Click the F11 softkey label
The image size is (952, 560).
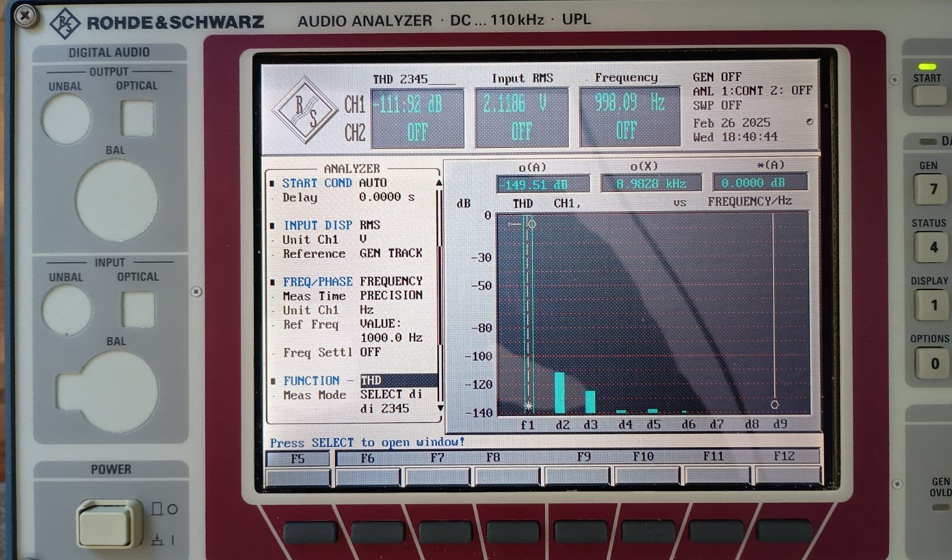point(713,456)
